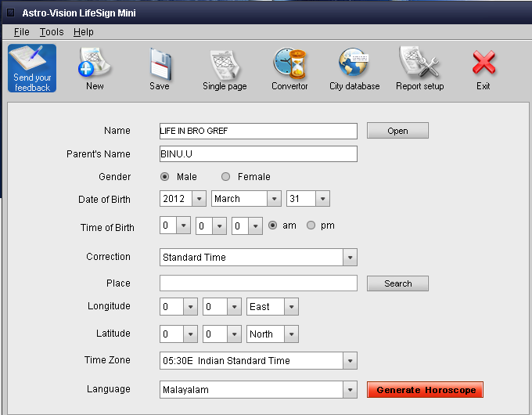This screenshot has height=415, width=532.
Task: Expand the birth month dropdown showing March
Action: click(x=274, y=199)
